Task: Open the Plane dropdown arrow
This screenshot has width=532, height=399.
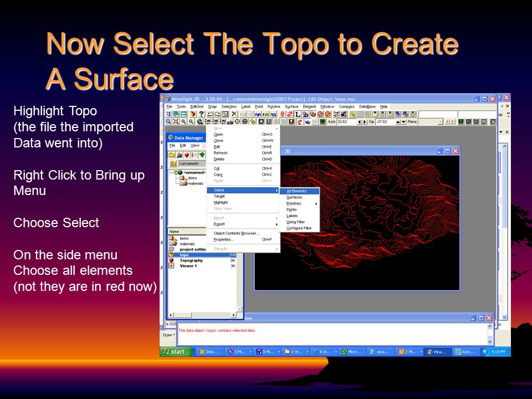Action: pyautogui.click(x=441, y=121)
